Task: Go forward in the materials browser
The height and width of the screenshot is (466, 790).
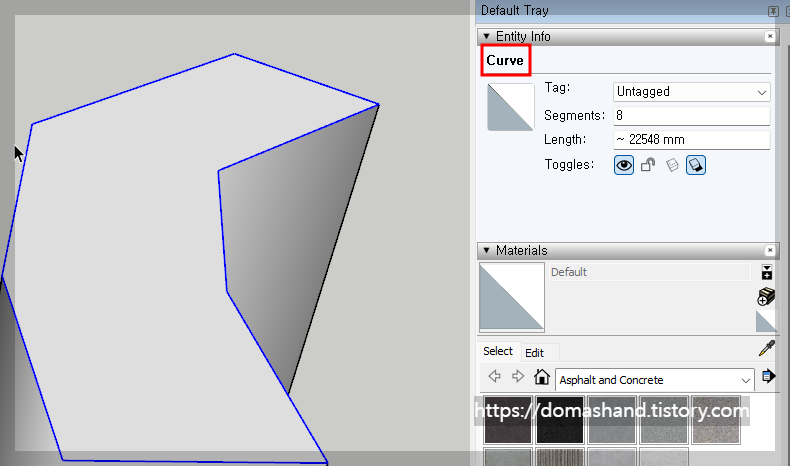Action: [x=518, y=376]
